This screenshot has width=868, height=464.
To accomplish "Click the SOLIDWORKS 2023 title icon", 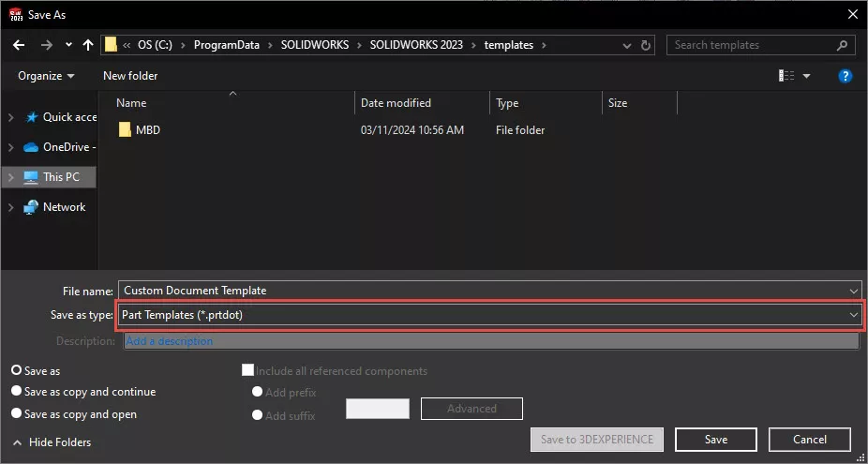I will click(x=16, y=14).
